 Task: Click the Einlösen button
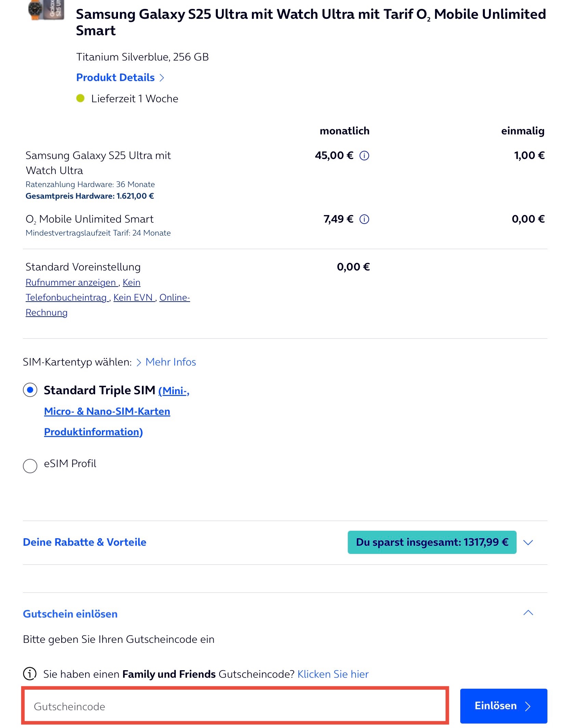point(503,705)
